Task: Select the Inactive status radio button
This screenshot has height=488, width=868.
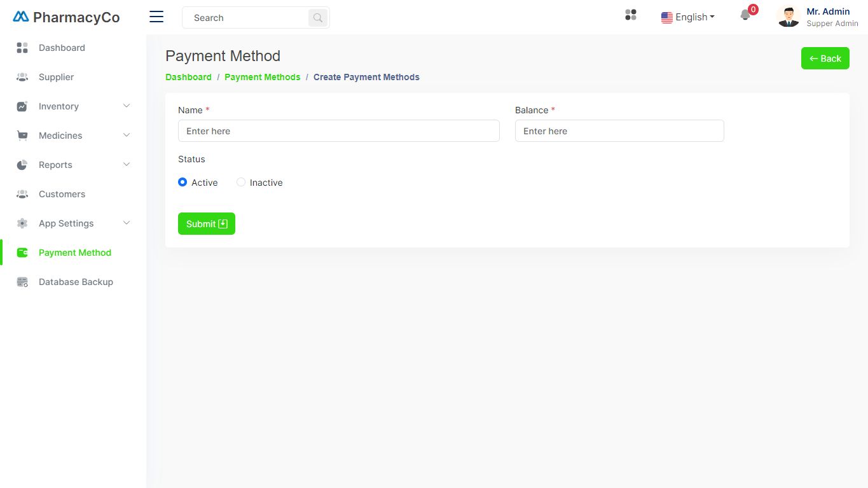Action: point(241,182)
